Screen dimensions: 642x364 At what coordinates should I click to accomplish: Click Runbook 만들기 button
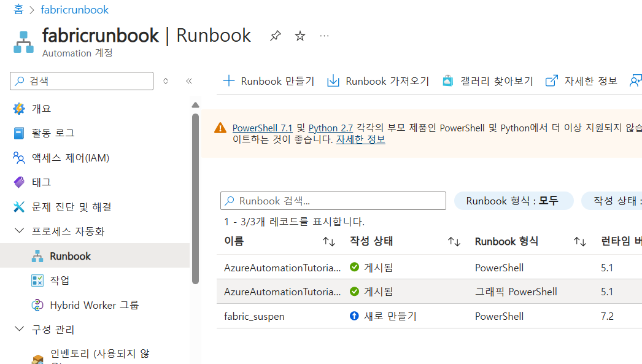tap(269, 81)
